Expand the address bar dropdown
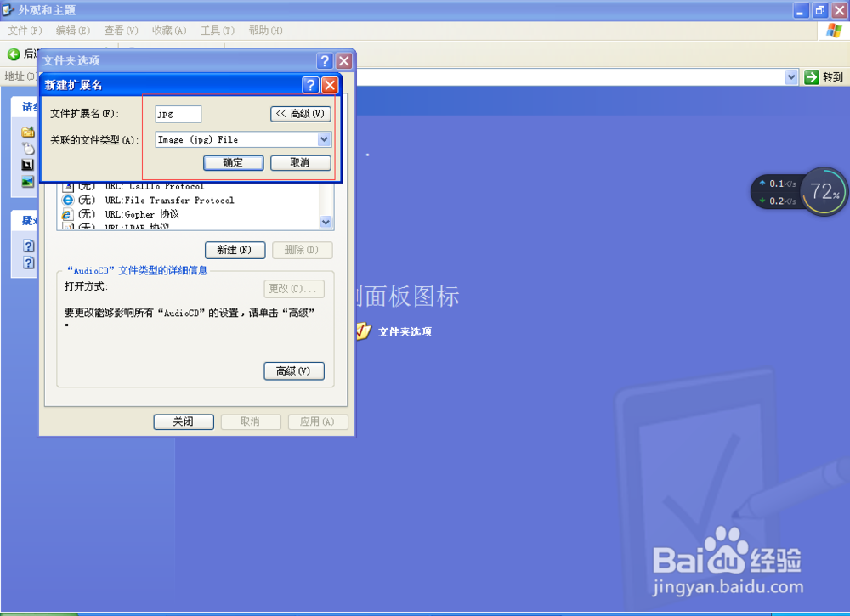The image size is (850, 616). click(x=791, y=77)
